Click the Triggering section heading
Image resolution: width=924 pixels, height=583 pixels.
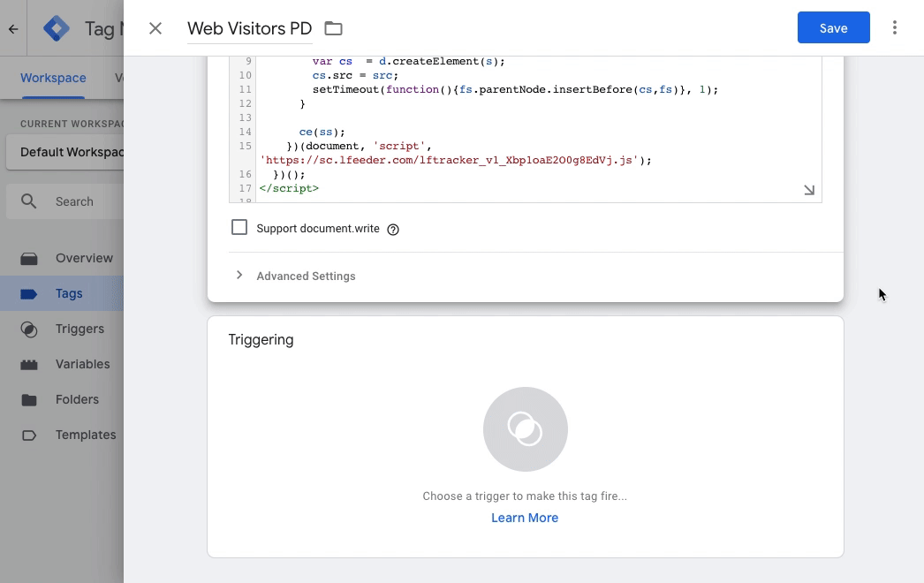pyautogui.click(x=261, y=339)
